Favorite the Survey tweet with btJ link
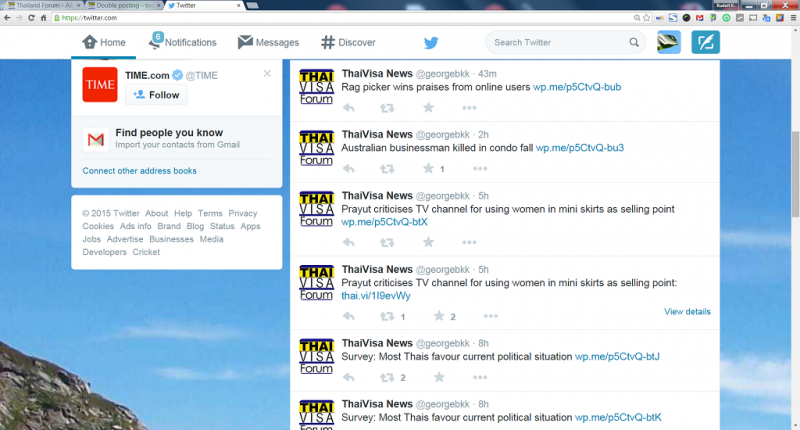The width and height of the screenshot is (800, 430). (x=439, y=377)
